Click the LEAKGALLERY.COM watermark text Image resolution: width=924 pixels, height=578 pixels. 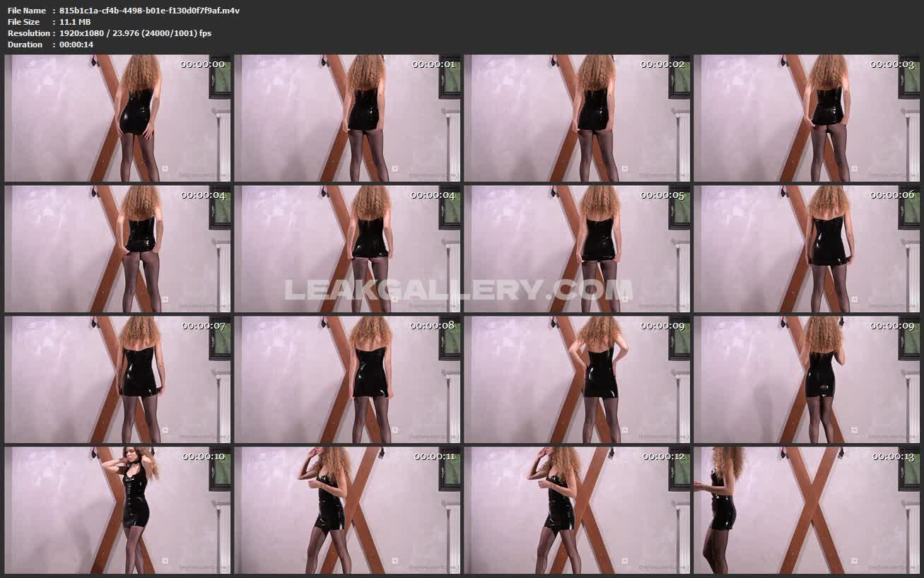click(458, 290)
